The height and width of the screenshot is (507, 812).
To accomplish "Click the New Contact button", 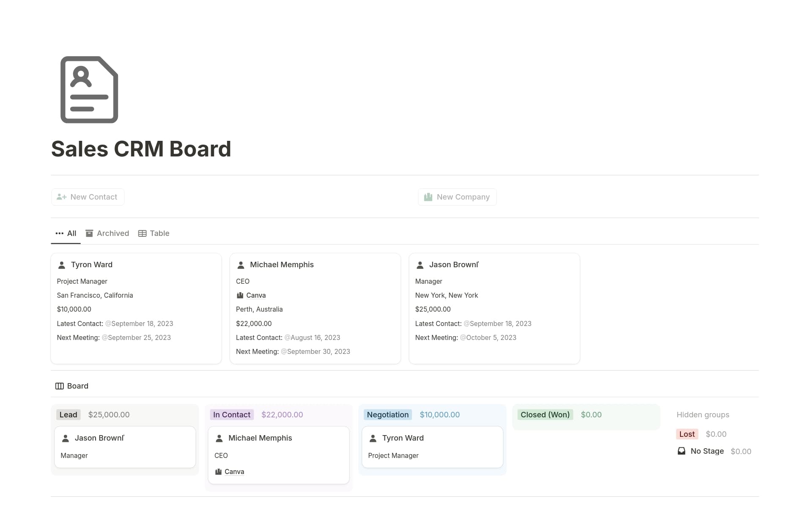I will pos(88,197).
